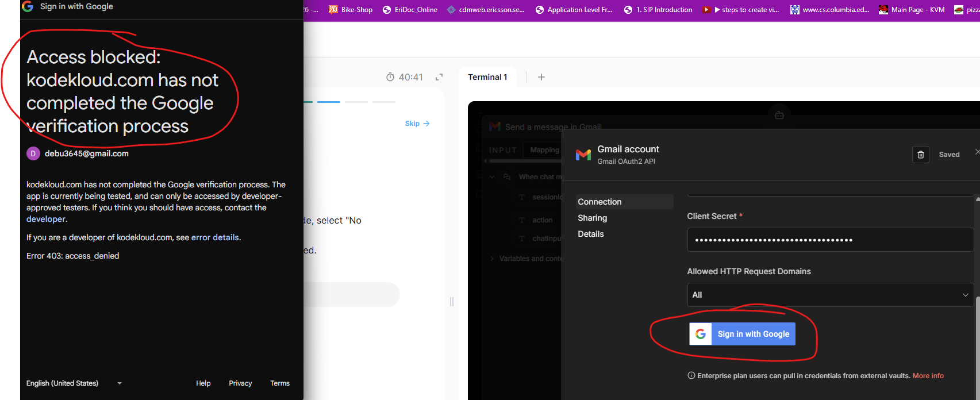The image size is (980, 400).
Task: Open the error details link
Action: pos(215,237)
